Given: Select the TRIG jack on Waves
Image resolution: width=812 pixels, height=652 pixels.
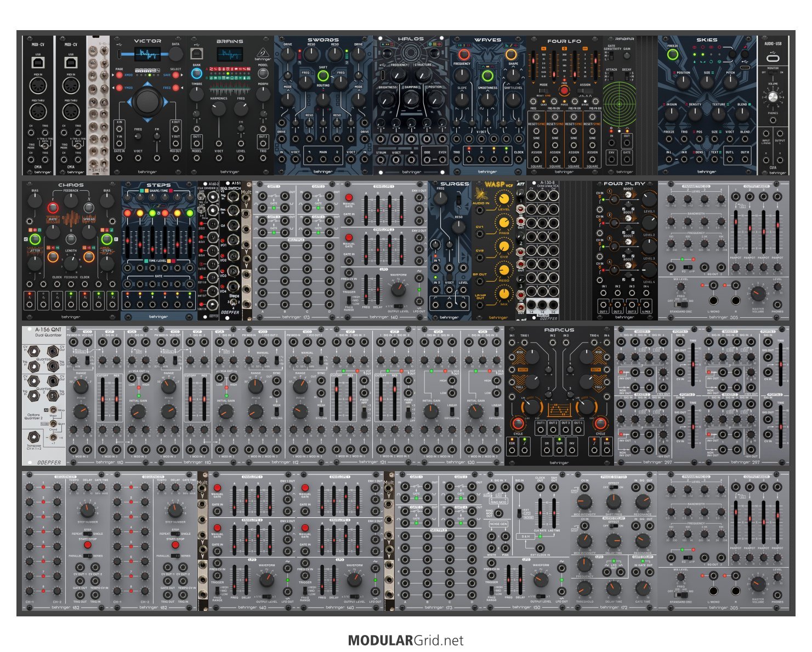Looking at the screenshot, I should [457, 159].
